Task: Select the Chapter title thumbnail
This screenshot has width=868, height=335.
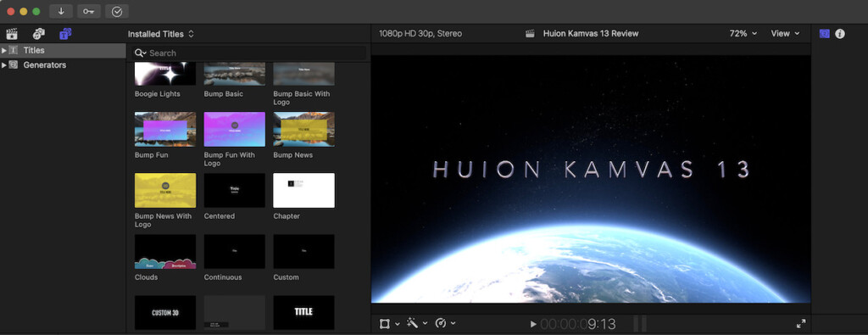Action: tap(304, 191)
